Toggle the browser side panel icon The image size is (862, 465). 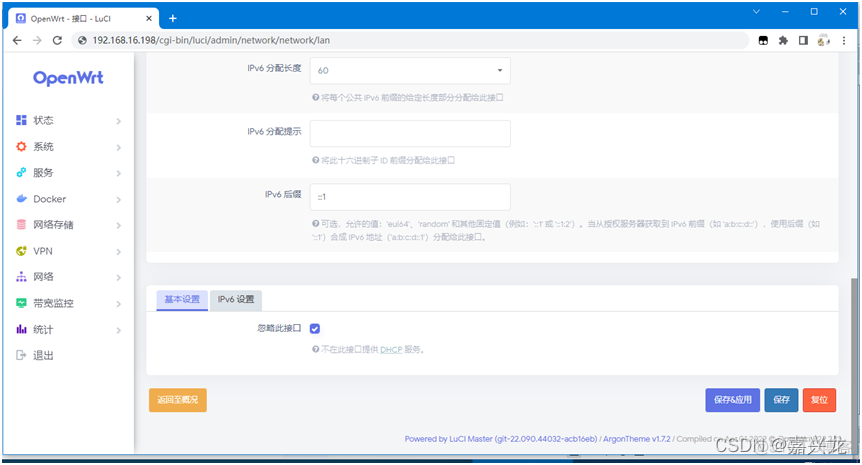(803, 40)
